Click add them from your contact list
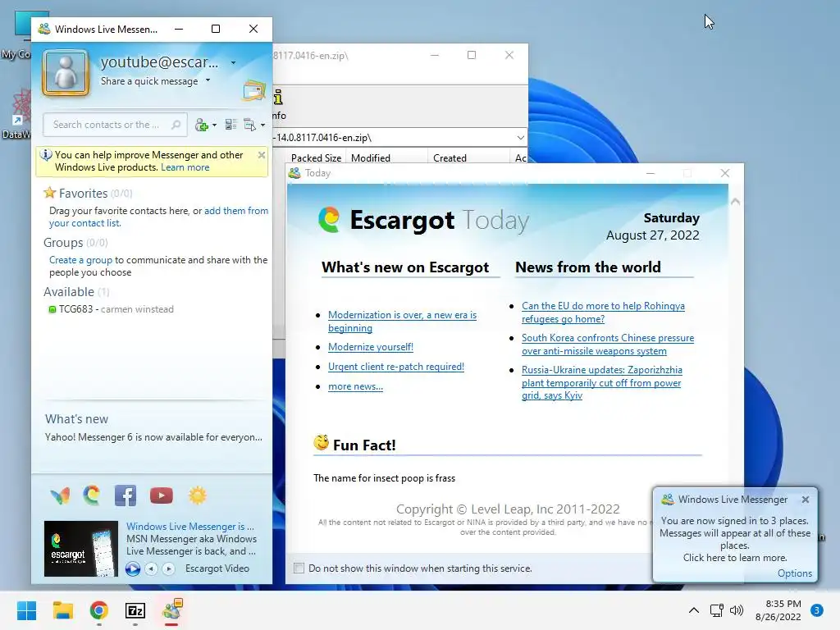 [x=158, y=217]
